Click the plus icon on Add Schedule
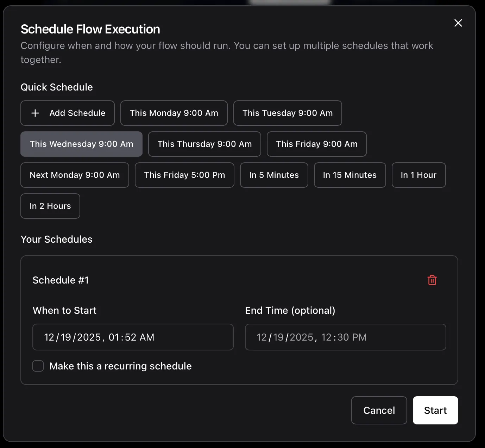The height and width of the screenshot is (448, 485). (35, 113)
